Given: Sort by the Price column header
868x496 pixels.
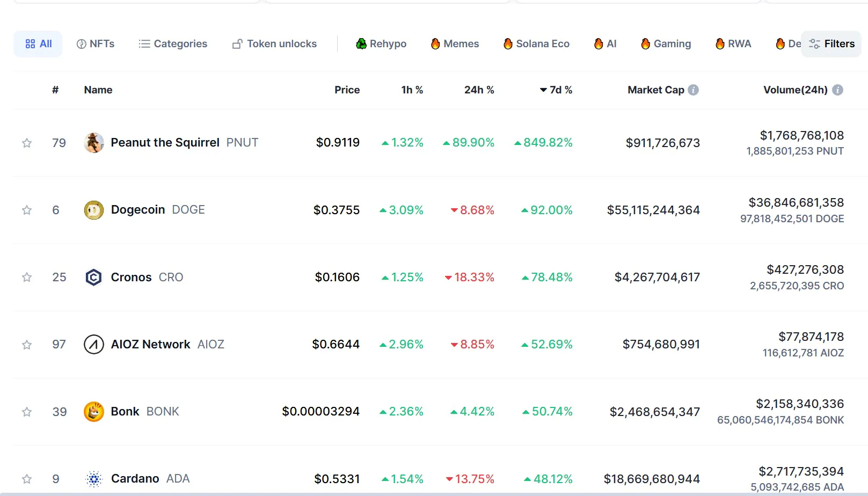Looking at the screenshot, I should pos(347,90).
